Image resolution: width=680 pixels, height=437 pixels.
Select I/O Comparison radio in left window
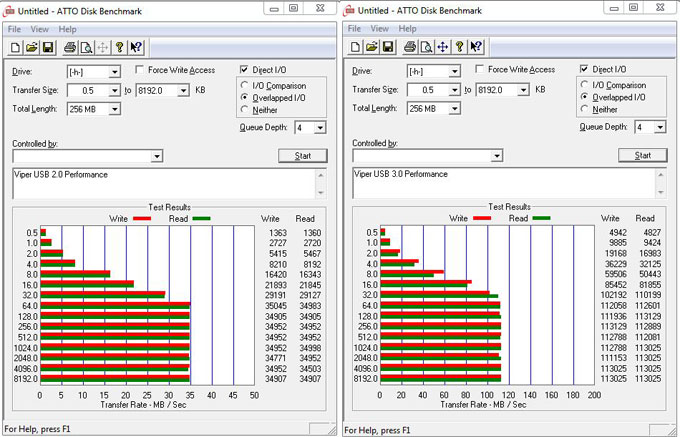point(244,85)
